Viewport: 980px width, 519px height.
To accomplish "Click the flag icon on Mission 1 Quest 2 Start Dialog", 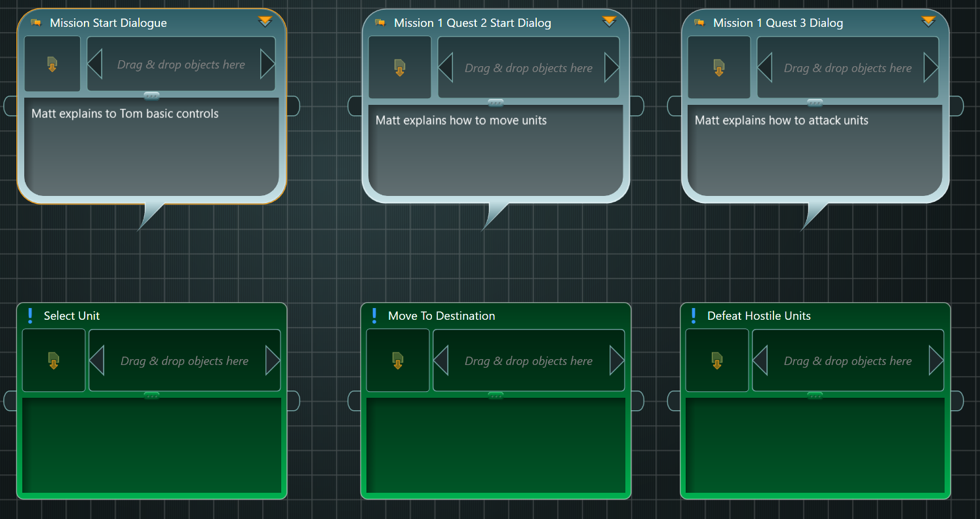I will [x=380, y=23].
